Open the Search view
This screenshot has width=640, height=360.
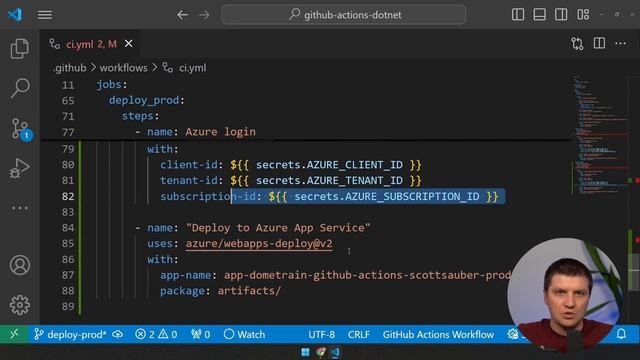(x=20, y=88)
